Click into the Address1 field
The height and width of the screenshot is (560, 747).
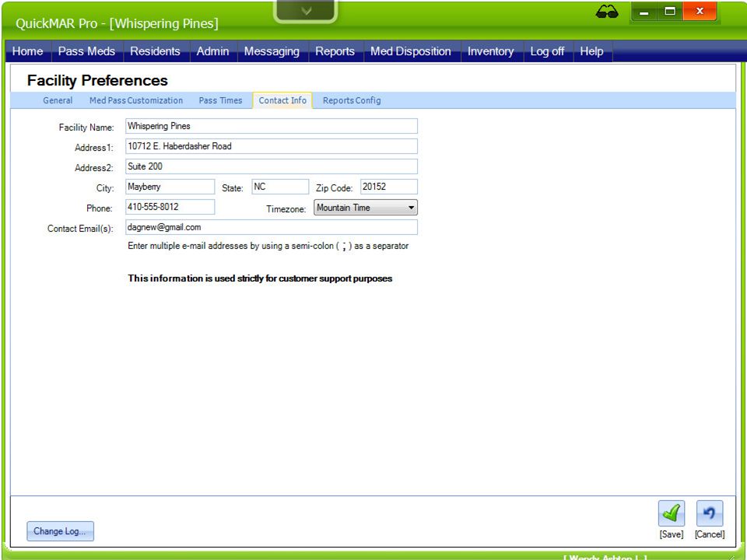pos(272,146)
